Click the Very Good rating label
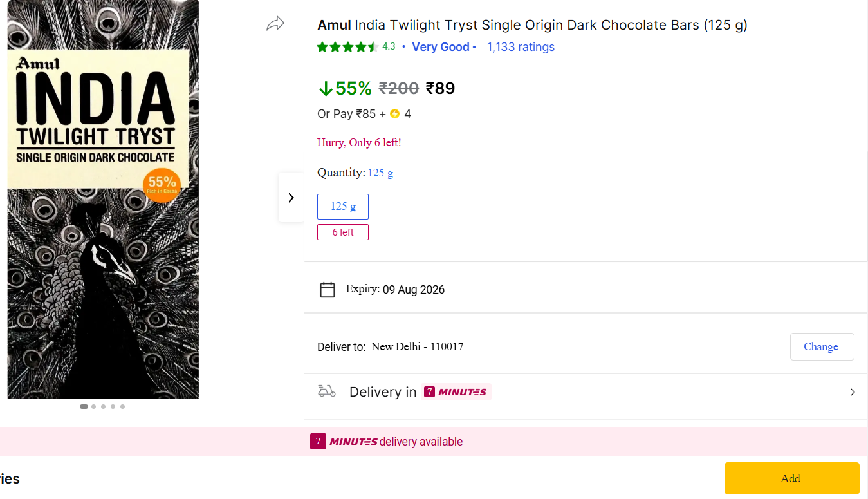Screen dimensions: 868x499 tap(441, 47)
